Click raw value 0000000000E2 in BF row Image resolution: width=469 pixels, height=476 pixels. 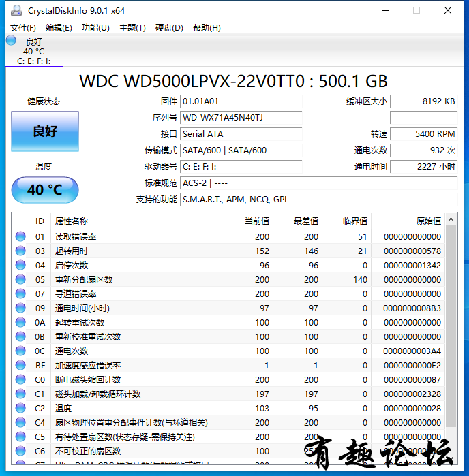tap(412, 365)
